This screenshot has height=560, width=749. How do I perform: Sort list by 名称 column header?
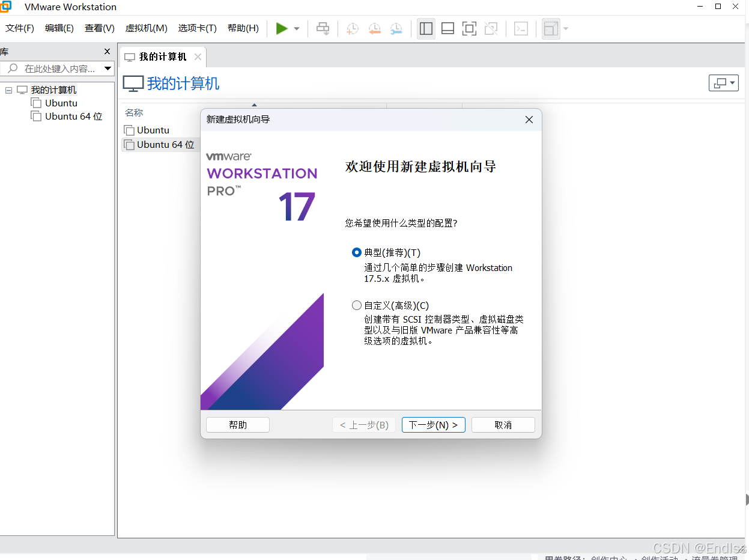point(134,112)
